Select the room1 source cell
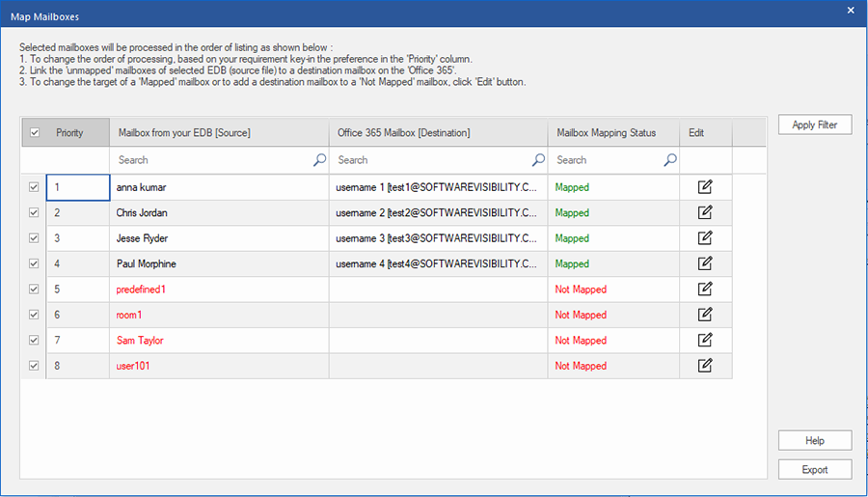Screen dimensions: 868x497 (x=219, y=315)
